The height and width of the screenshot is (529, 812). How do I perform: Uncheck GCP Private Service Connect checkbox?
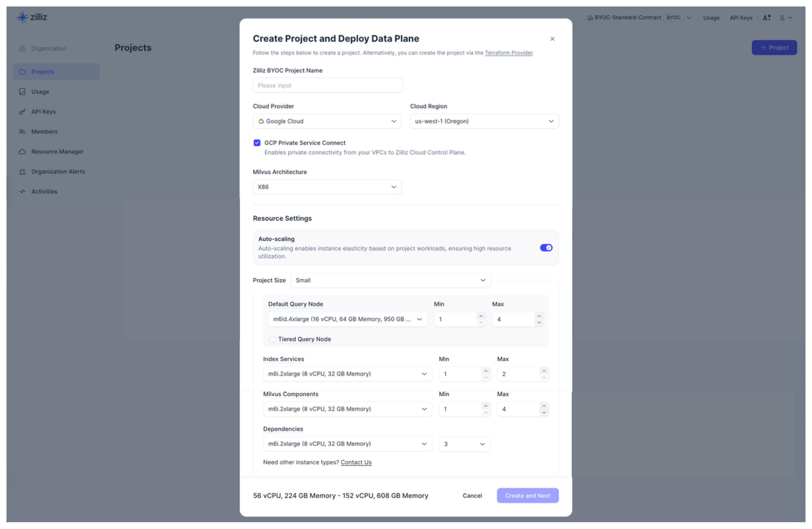click(x=257, y=143)
